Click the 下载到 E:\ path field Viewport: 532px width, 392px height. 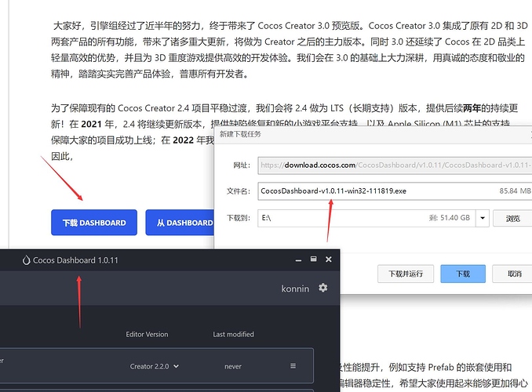click(366, 218)
